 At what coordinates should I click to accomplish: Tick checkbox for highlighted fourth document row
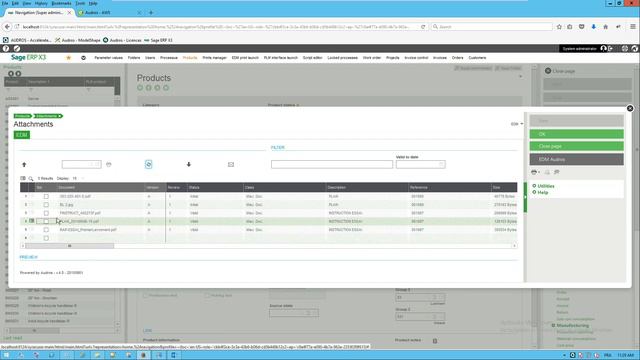click(46, 221)
